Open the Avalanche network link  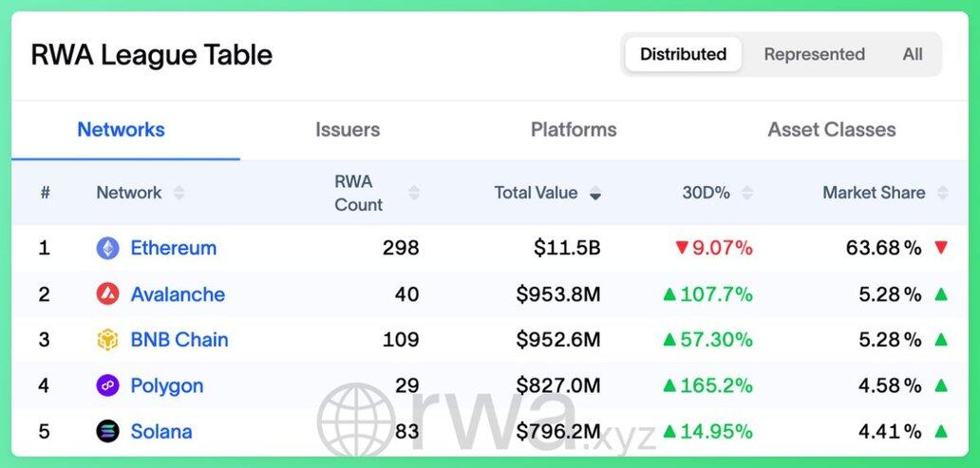click(178, 294)
